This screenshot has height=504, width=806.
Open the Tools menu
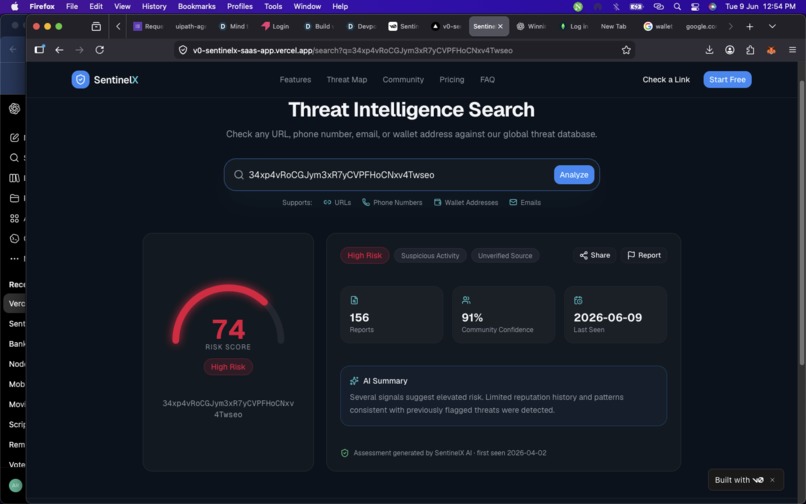273,7
